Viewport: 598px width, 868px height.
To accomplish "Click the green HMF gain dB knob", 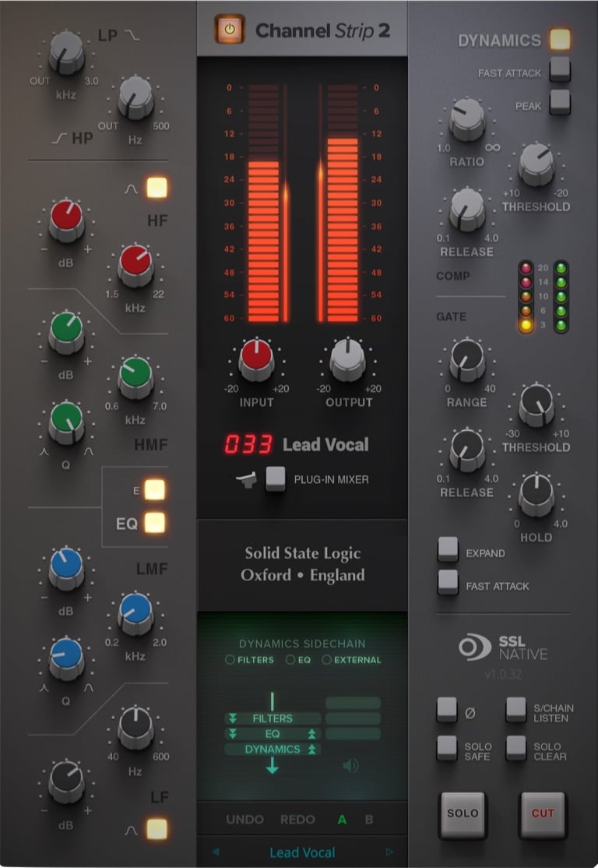I will tap(66, 332).
